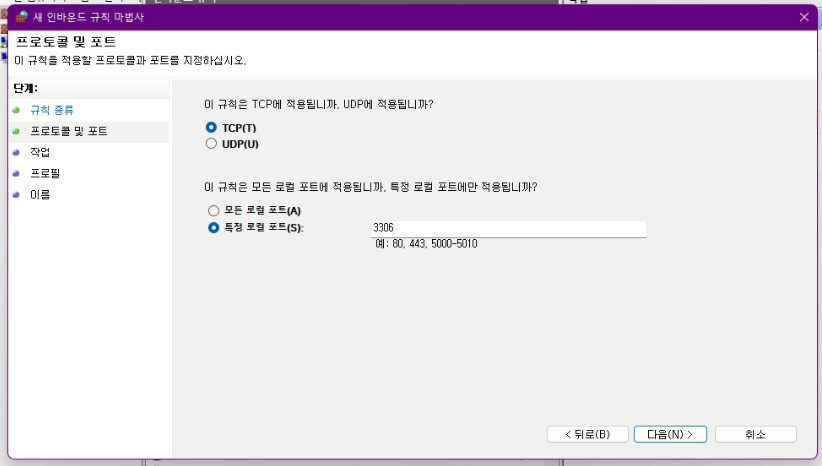822x466 pixels.
Task: Click the blue bullet beside 작업
Action: [x=16, y=153]
